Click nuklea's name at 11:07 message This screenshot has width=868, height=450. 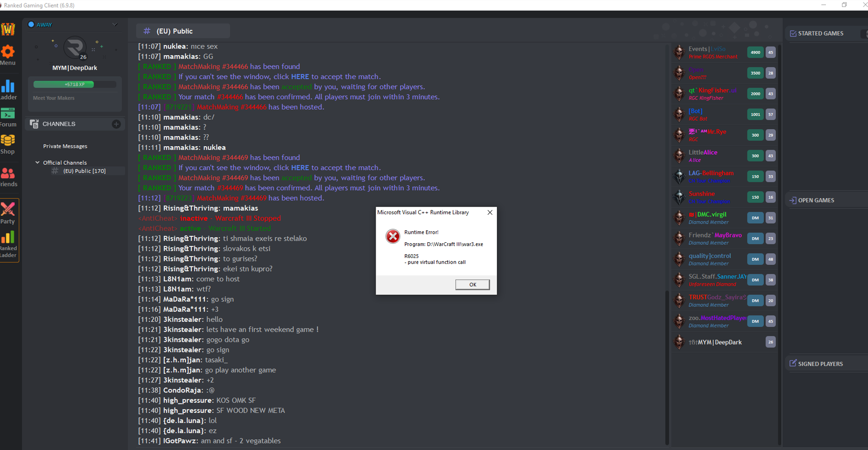coord(175,46)
